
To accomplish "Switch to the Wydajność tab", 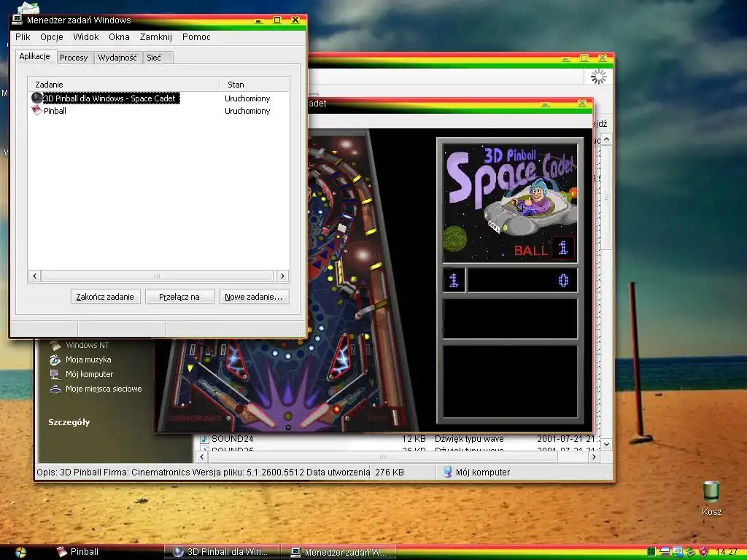I will click(x=117, y=58).
